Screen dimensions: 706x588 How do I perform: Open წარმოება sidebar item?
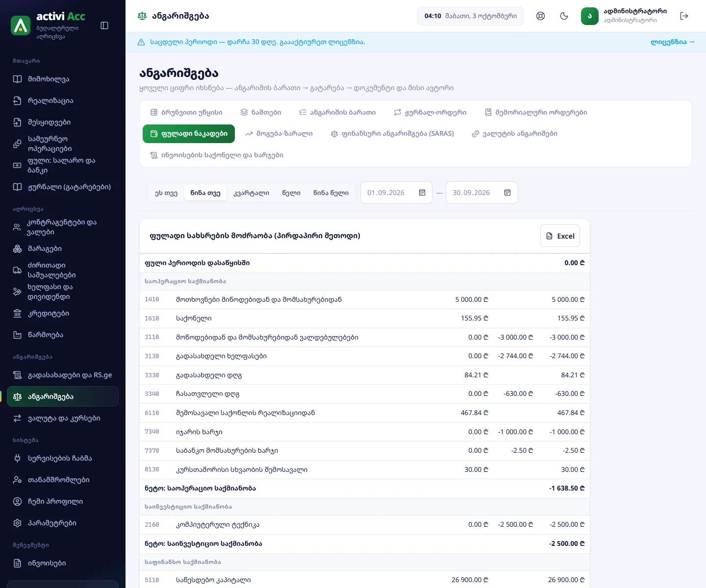tap(63, 335)
